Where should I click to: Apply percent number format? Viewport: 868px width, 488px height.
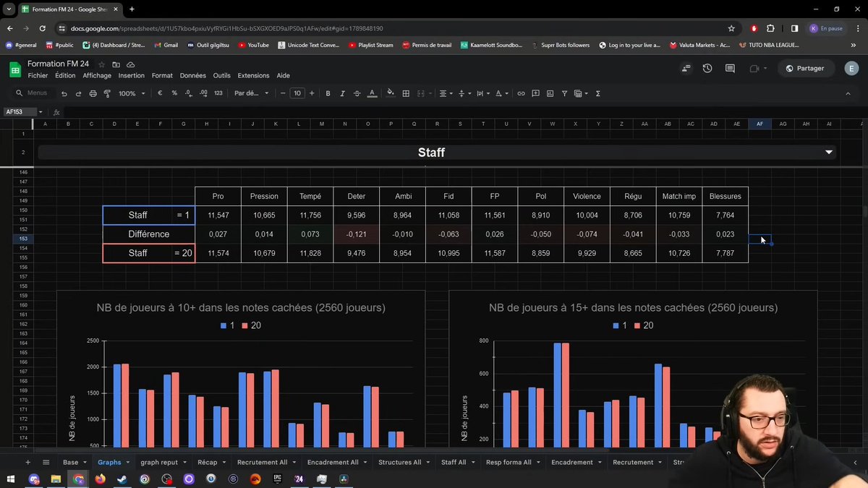(x=174, y=93)
